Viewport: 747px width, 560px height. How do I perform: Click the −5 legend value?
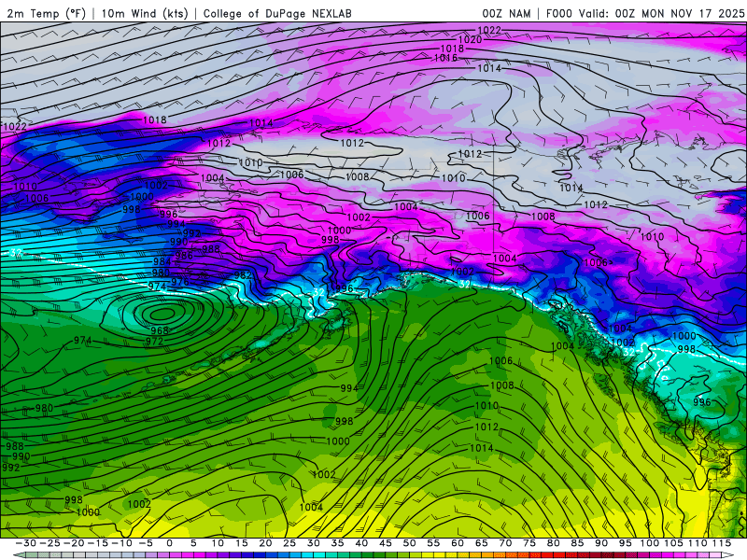(146, 543)
